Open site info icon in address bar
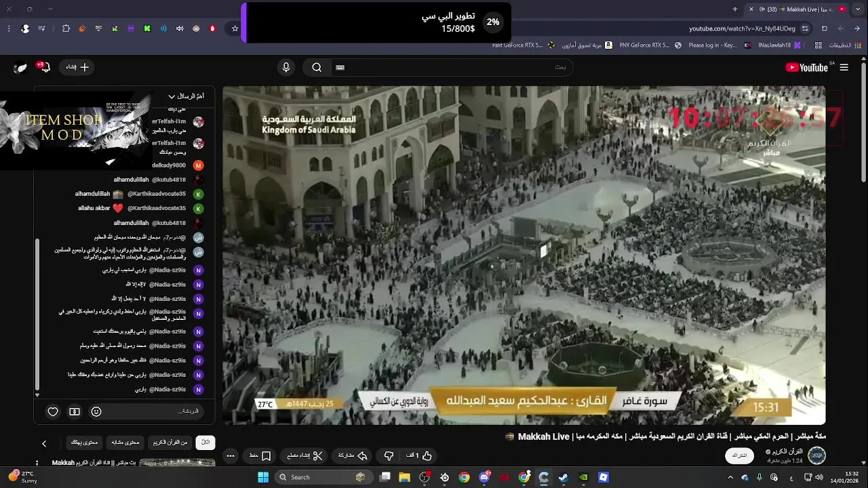868x488 pixels. tap(805, 28)
